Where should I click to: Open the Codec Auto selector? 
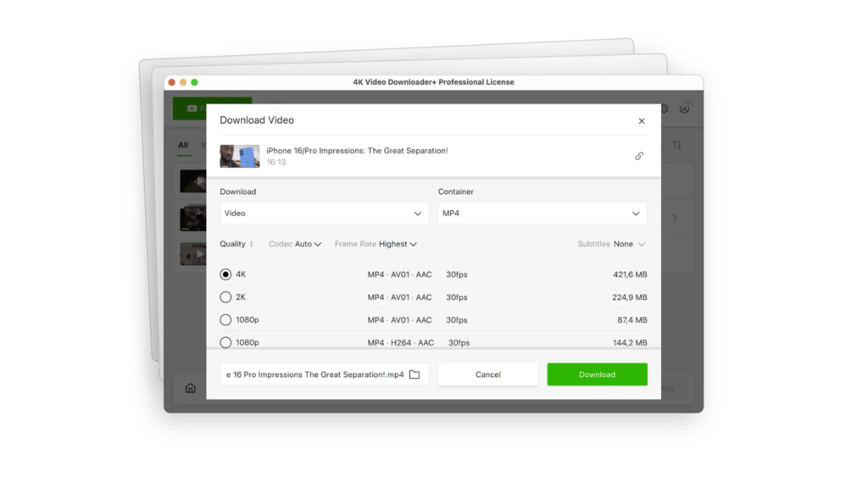pos(294,244)
